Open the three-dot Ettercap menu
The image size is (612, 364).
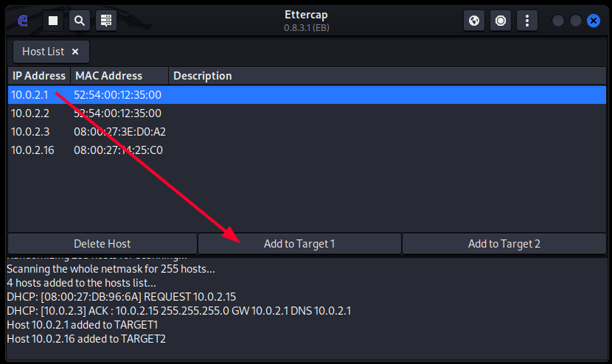coord(526,21)
